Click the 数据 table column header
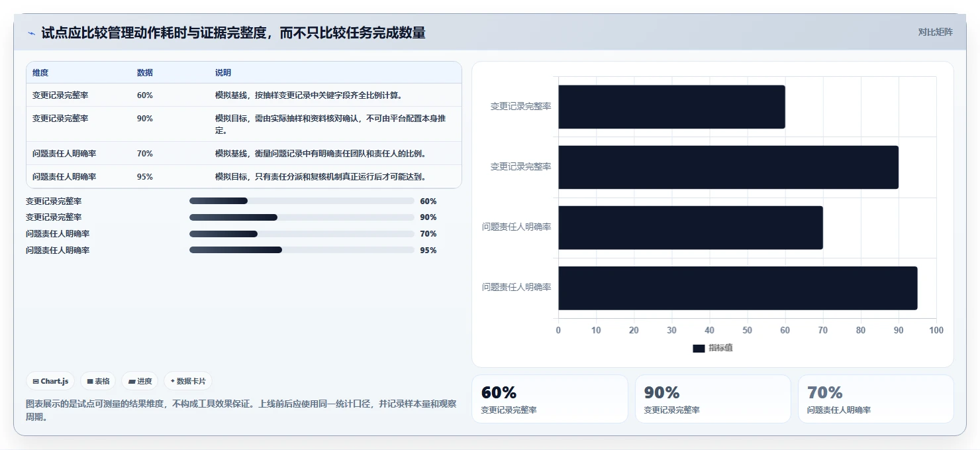Viewport: 980px width, 450px height. [x=145, y=73]
